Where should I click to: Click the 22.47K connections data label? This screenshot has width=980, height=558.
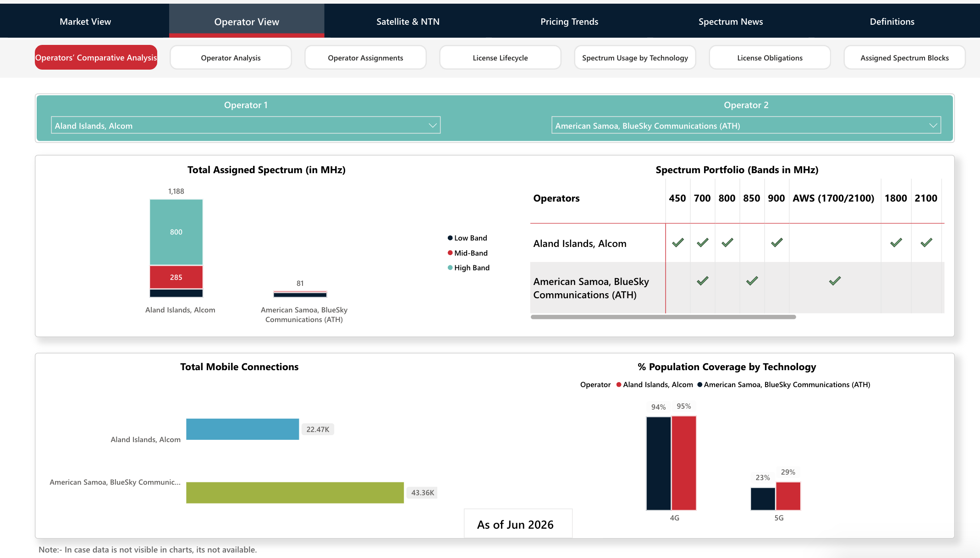(x=318, y=429)
